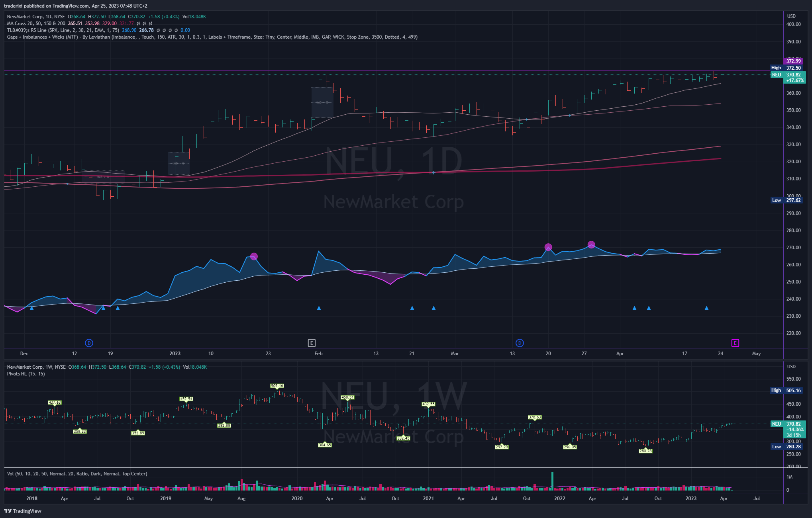Select the RS Line indicator legend
Viewport: 812px width, 518px height.
(x=63, y=30)
